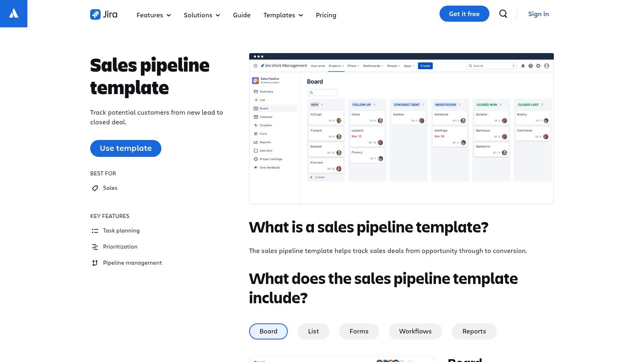Select the Board tab under the template section

click(268, 331)
